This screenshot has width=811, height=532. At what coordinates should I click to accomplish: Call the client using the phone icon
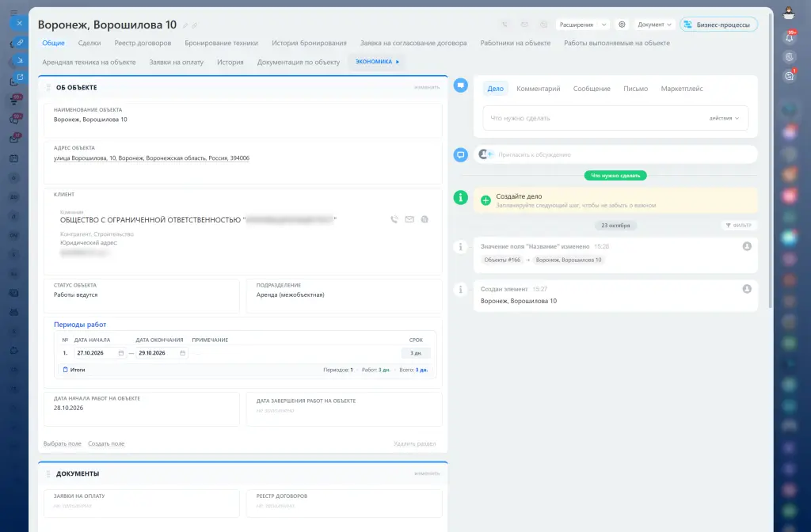(x=394, y=219)
